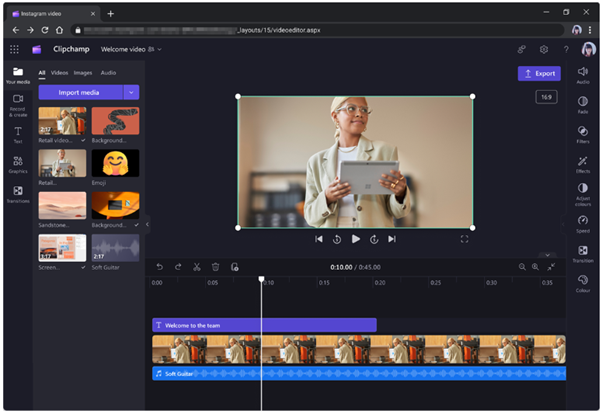Screen dimensions: 602x414
Task: Open the Adjust colours panel
Action: [x=582, y=194]
